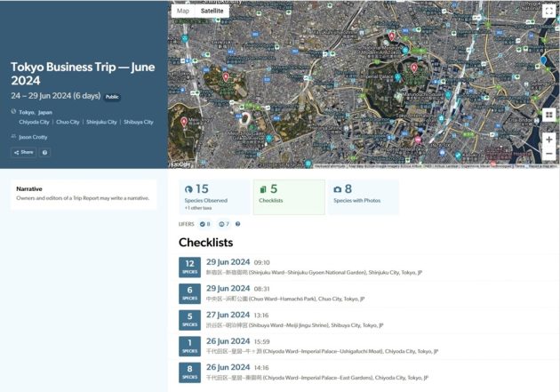Zoom in on the map
The image size is (560, 392).
pyautogui.click(x=548, y=140)
